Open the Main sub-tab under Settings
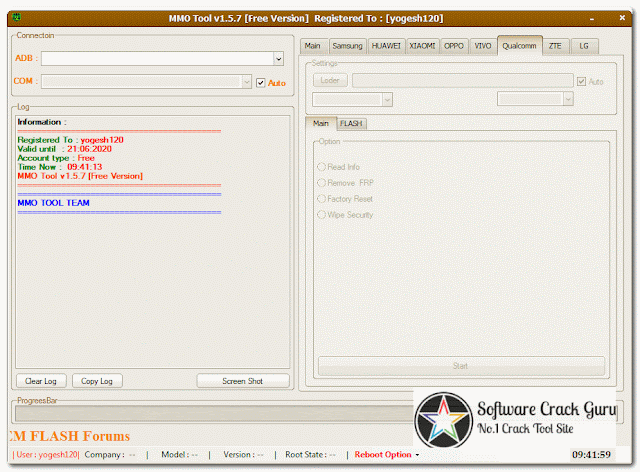The image size is (640, 472). coord(321,123)
